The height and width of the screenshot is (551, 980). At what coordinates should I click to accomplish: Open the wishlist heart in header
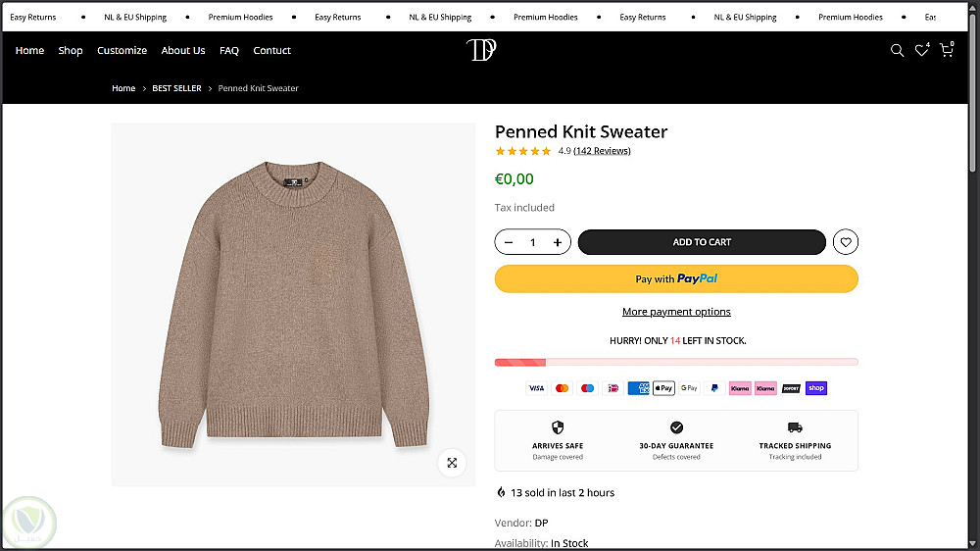pos(921,51)
